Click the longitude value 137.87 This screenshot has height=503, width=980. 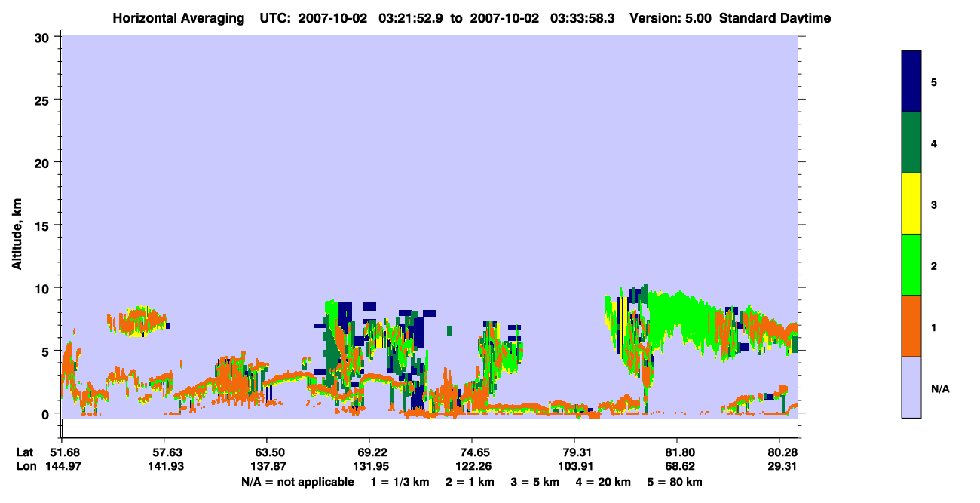click(x=267, y=467)
